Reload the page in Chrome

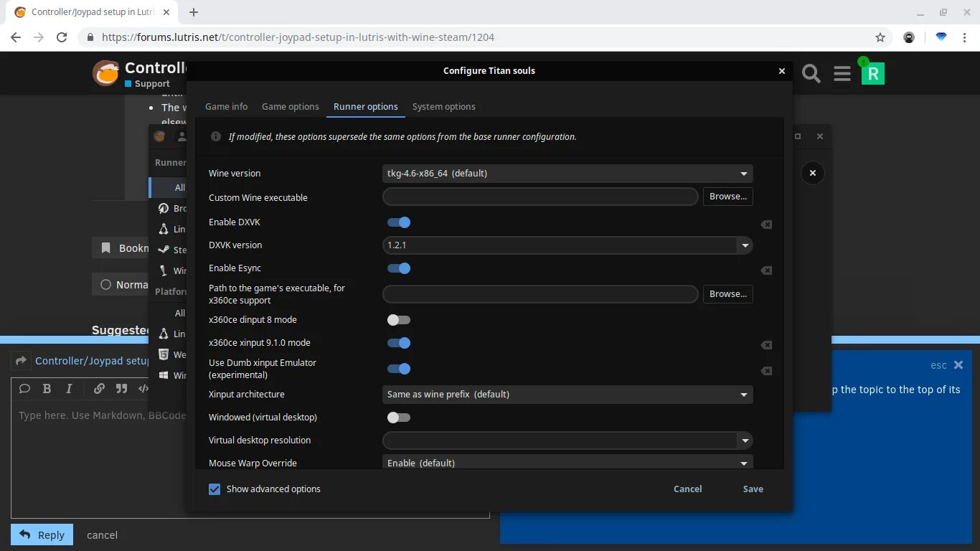coord(62,37)
